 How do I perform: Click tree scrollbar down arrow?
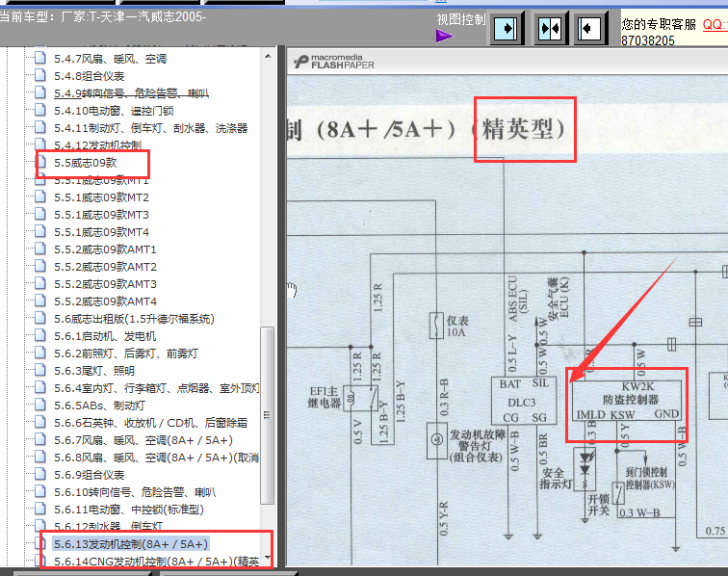(268, 558)
